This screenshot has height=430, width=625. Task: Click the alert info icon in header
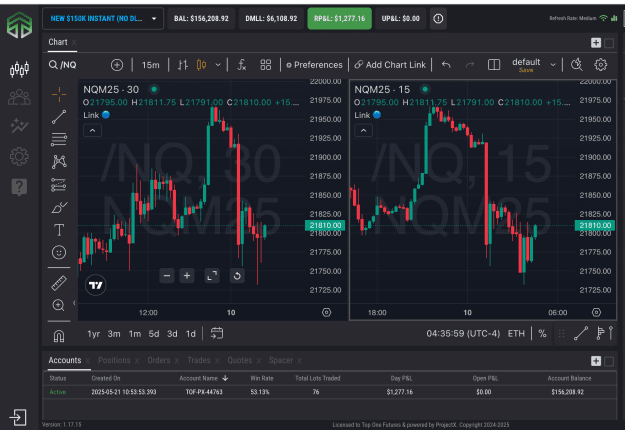(438, 18)
